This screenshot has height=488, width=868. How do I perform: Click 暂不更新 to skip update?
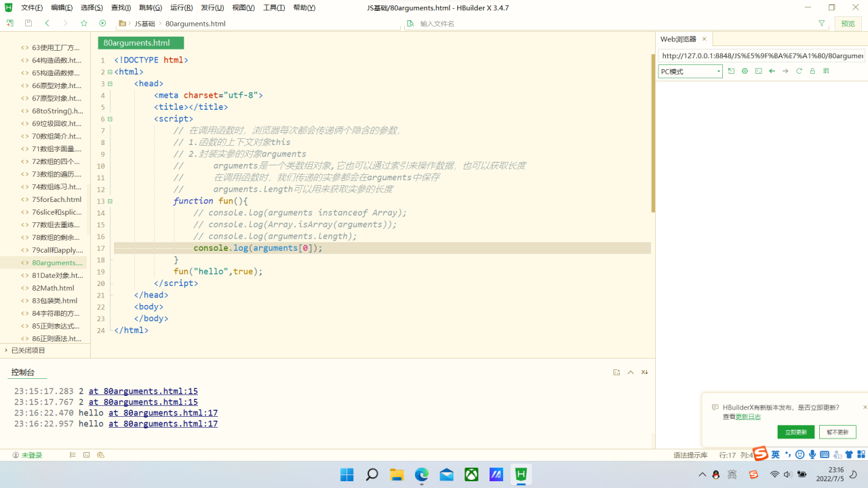click(837, 432)
